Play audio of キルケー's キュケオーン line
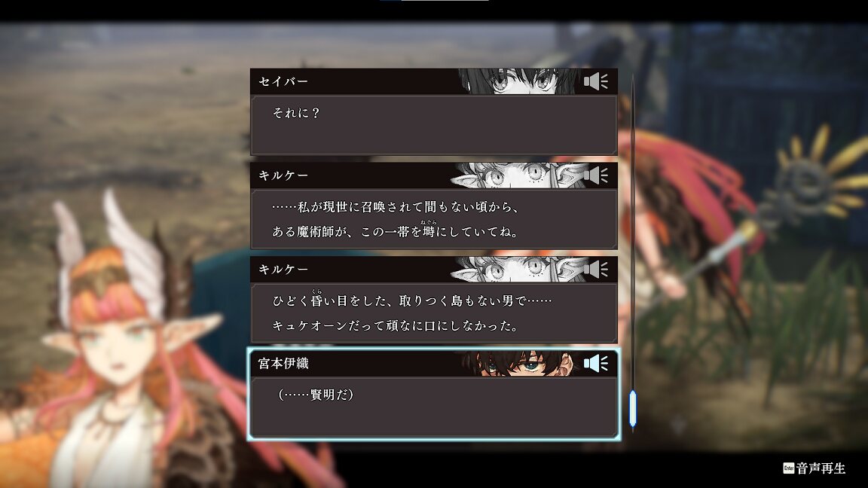The height and width of the screenshot is (488, 868). click(596, 270)
